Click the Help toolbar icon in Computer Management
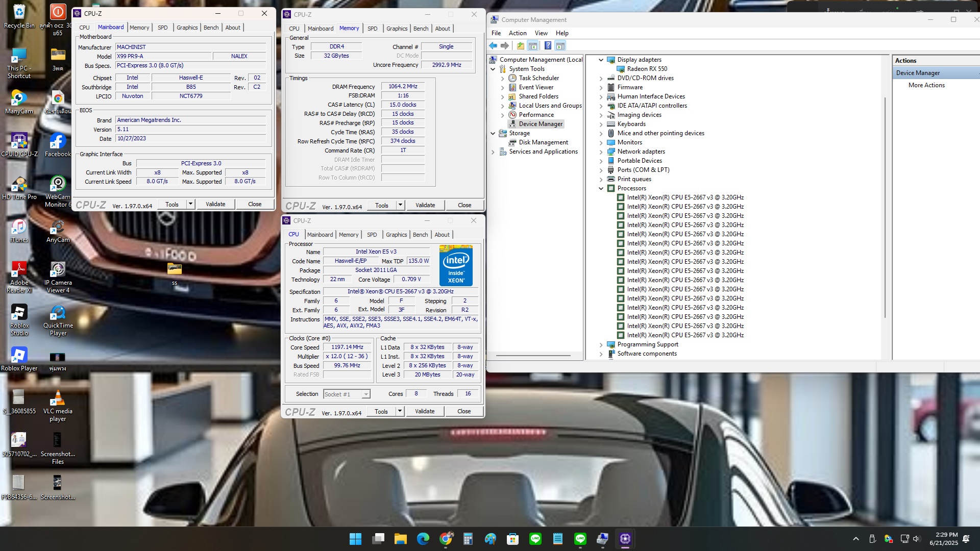The height and width of the screenshot is (551, 980). coord(548,46)
